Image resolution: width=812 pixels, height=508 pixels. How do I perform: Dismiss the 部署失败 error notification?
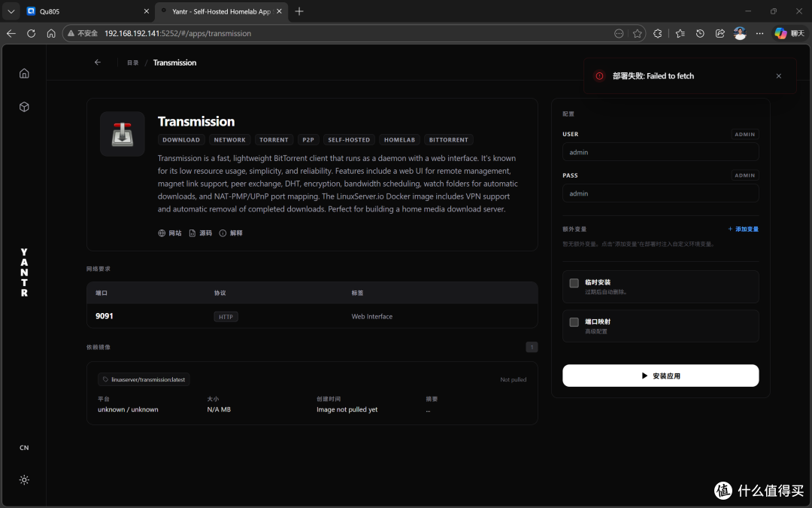click(778, 76)
